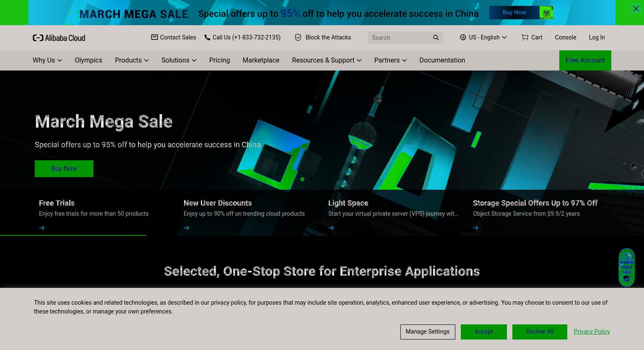The image size is (644, 350).
Task: Click the MARCH MEGA SALE banner title text
Action: [x=134, y=14]
